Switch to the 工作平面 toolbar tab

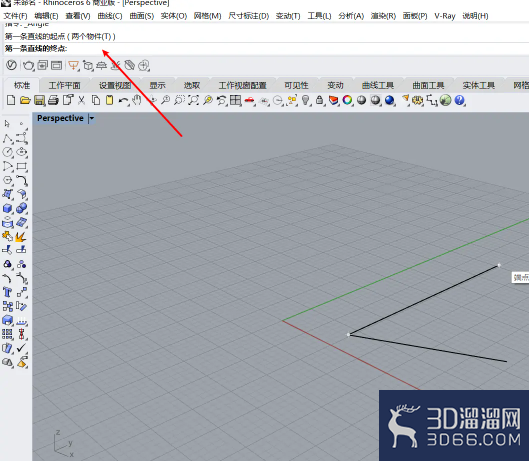65,85
